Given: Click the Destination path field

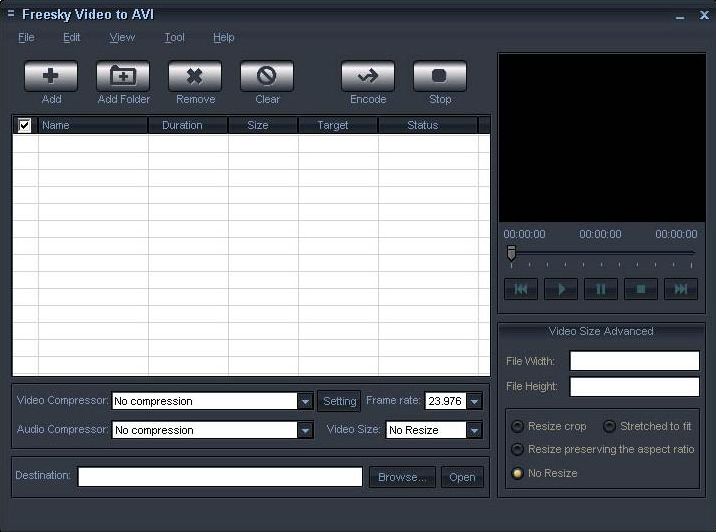Looking at the screenshot, I should click(220, 477).
